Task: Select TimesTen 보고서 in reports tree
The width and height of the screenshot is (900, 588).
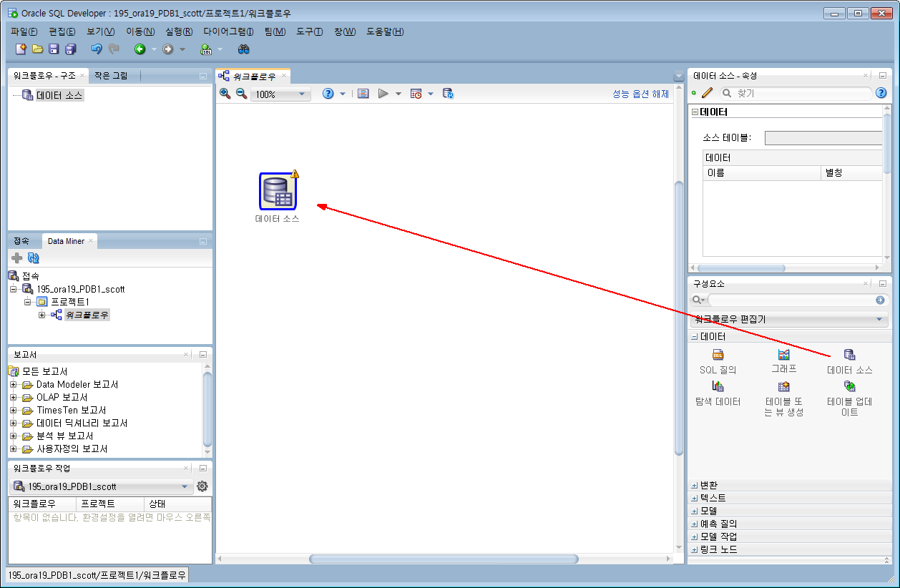Action: [x=71, y=411]
